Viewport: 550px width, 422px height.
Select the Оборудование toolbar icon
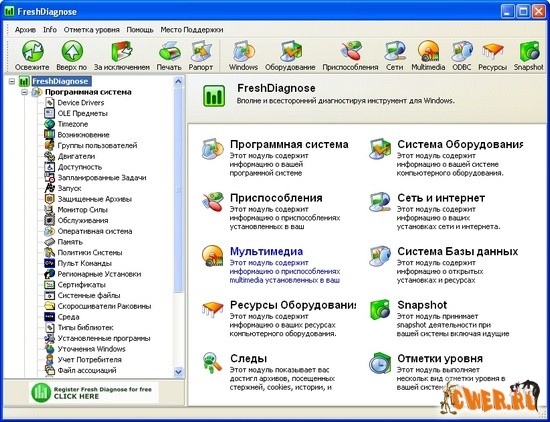[290, 52]
